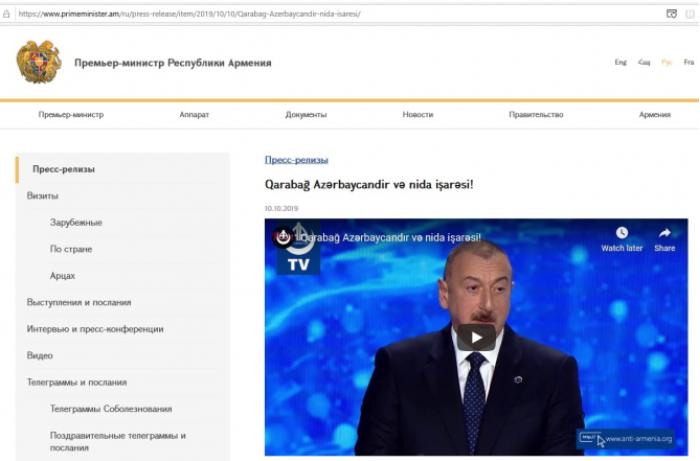Screen dimensions: 700x461
Task: Select Арцах in the sidebar
Action: (62, 276)
